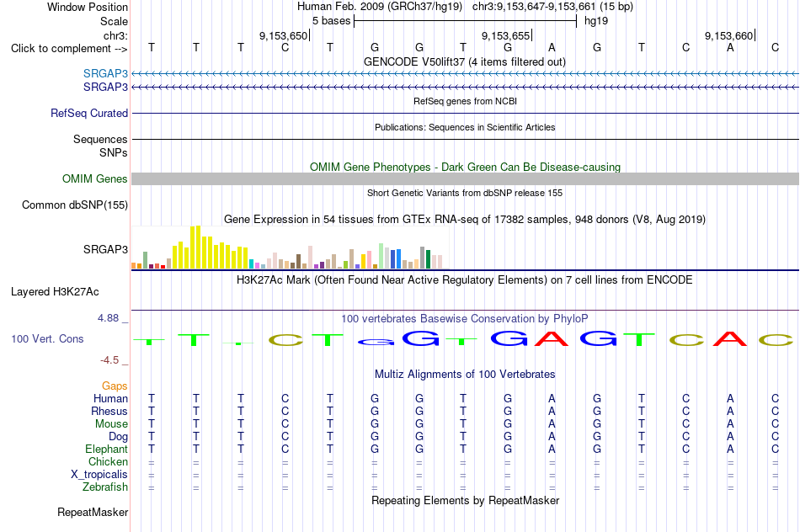Click the dark blue SRGAP3 transcript arrow line
The image size is (800, 532).
click(466, 88)
